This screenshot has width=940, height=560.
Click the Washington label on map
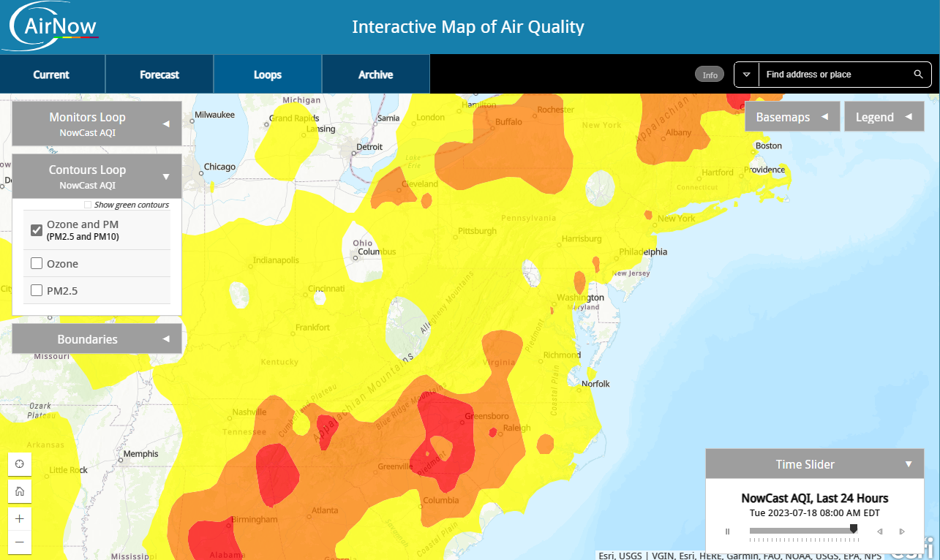pos(580,298)
